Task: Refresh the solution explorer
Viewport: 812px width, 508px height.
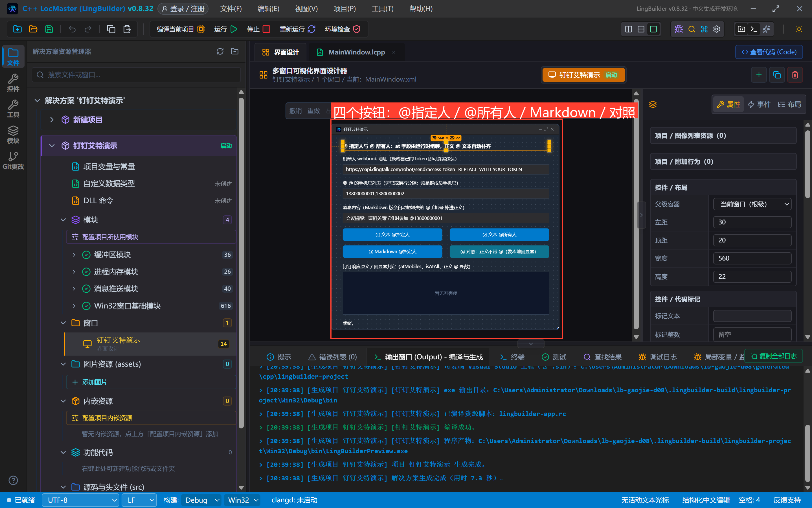Action: (x=220, y=51)
